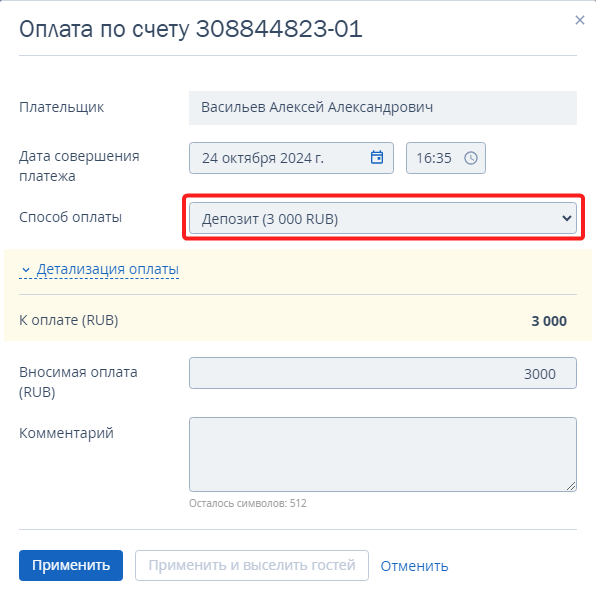Expand the Детализация оплаты section
596x599 pixels.
point(107,269)
